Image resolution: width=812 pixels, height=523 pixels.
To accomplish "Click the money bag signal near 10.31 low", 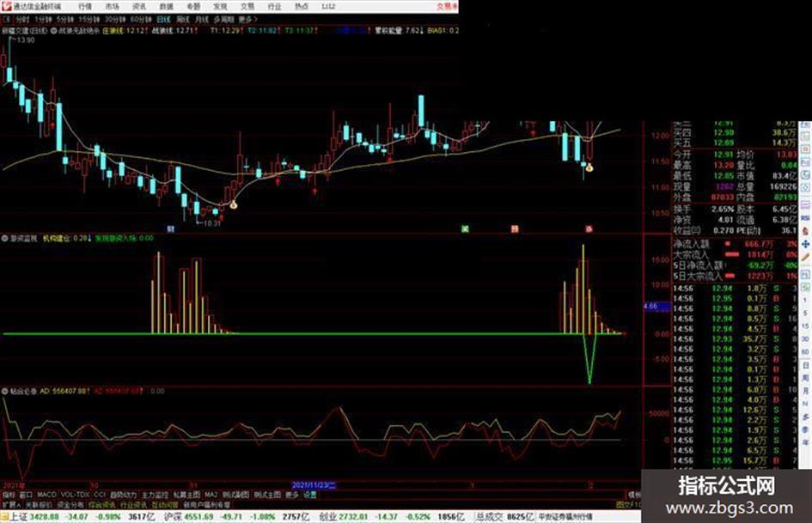I will pyautogui.click(x=234, y=204).
